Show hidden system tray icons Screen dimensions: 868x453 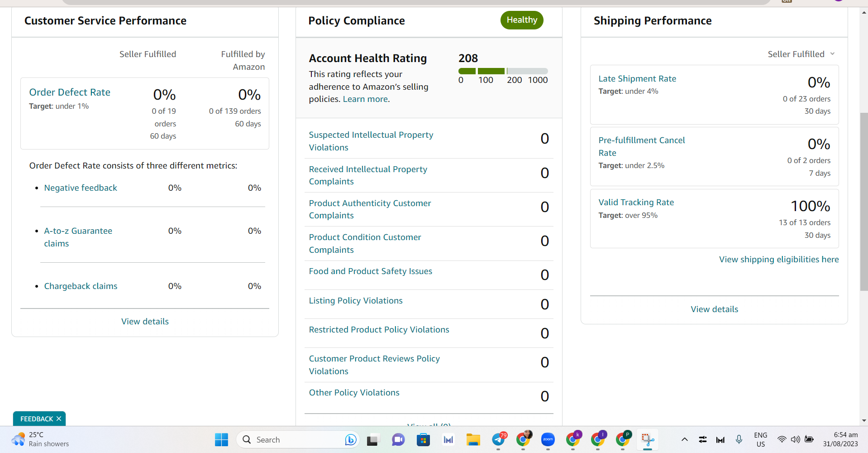[685, 439]
